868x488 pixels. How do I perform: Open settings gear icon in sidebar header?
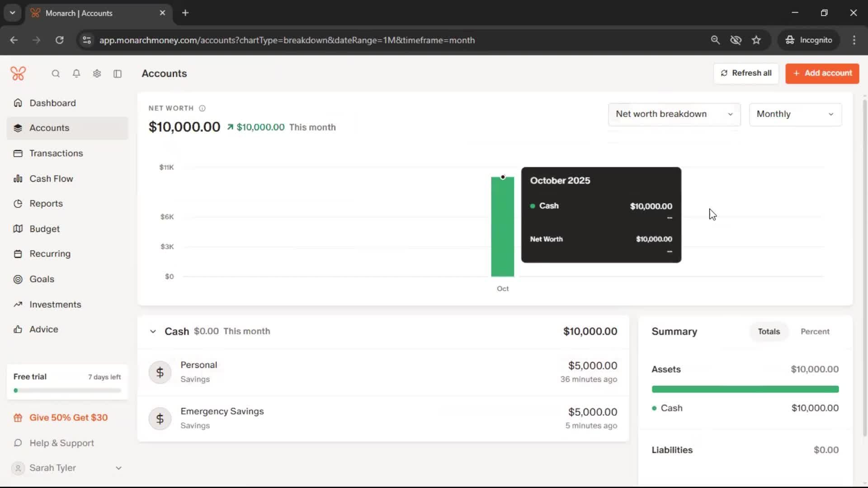pyautogui.click(x=97, y=74)
